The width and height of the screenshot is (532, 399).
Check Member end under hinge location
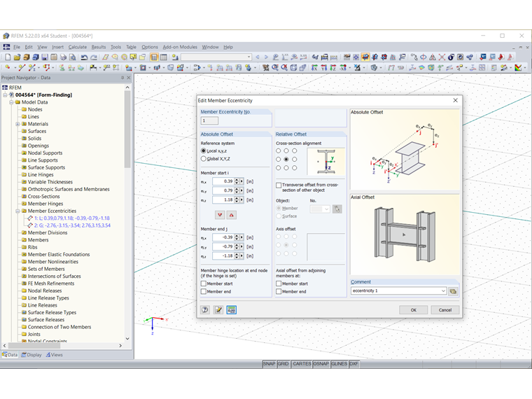pyautogui.click(x=204, y=291)
